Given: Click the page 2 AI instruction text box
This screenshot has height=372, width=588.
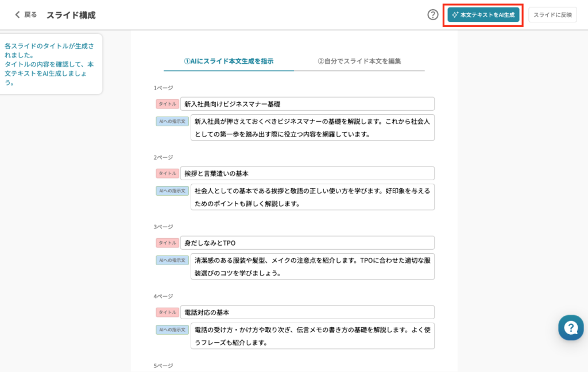Looking at the screenshot, I should 312,197.
